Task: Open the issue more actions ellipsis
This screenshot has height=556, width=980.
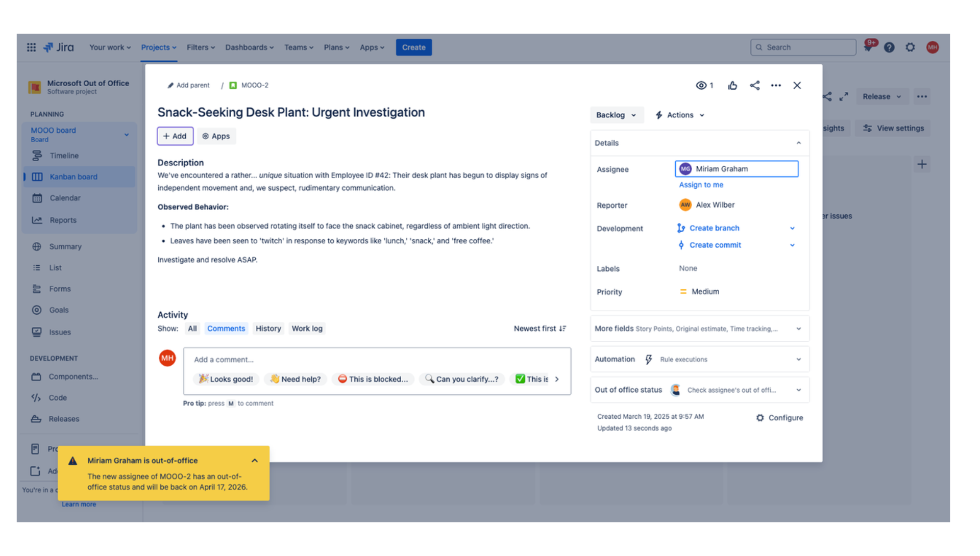Action: (776, 85)
